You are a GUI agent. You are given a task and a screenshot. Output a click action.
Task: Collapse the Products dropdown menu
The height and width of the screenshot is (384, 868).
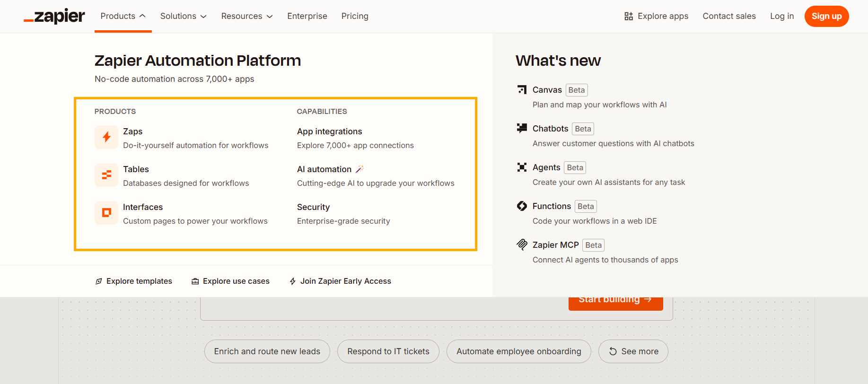(x=123, y=16)
